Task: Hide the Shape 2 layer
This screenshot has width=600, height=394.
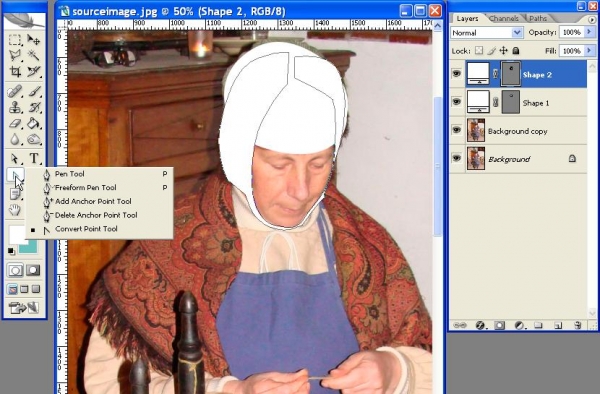Action: (x=457, y=73)
